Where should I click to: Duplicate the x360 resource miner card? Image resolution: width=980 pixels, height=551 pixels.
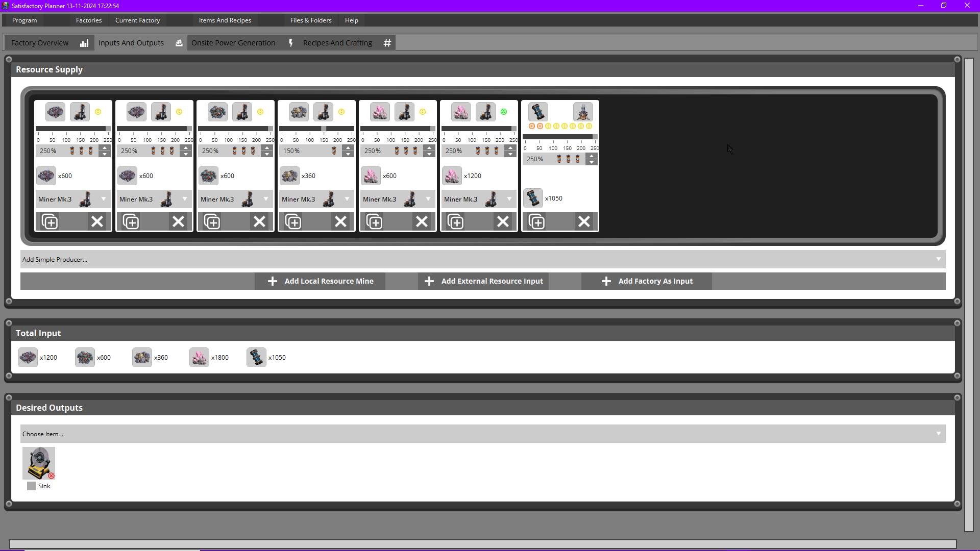coord(293,222)
